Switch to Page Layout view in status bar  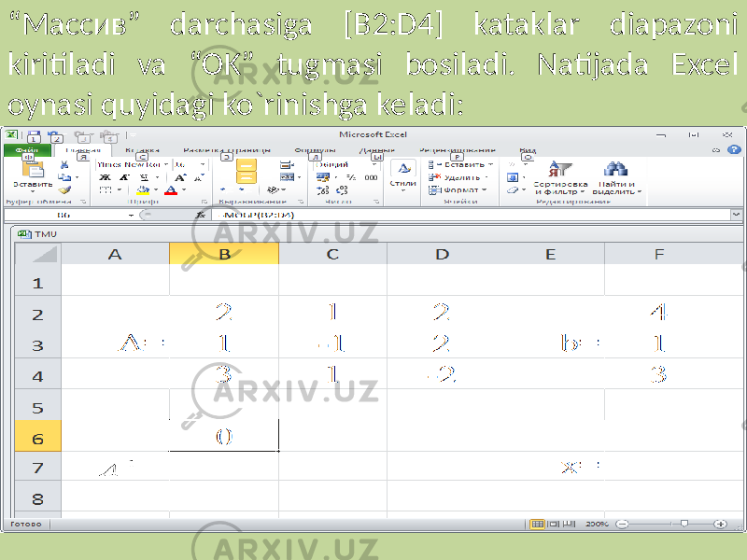tap(553, 525)
